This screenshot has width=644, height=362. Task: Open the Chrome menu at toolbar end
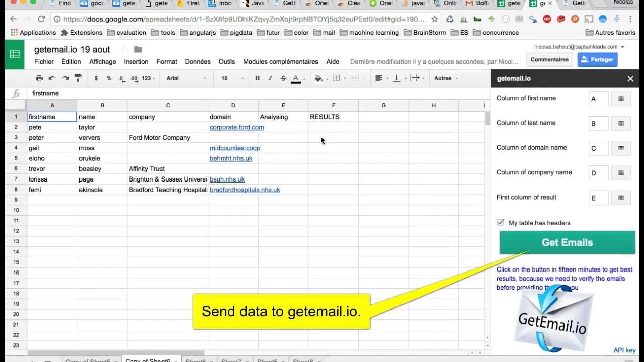pos(631,19)
